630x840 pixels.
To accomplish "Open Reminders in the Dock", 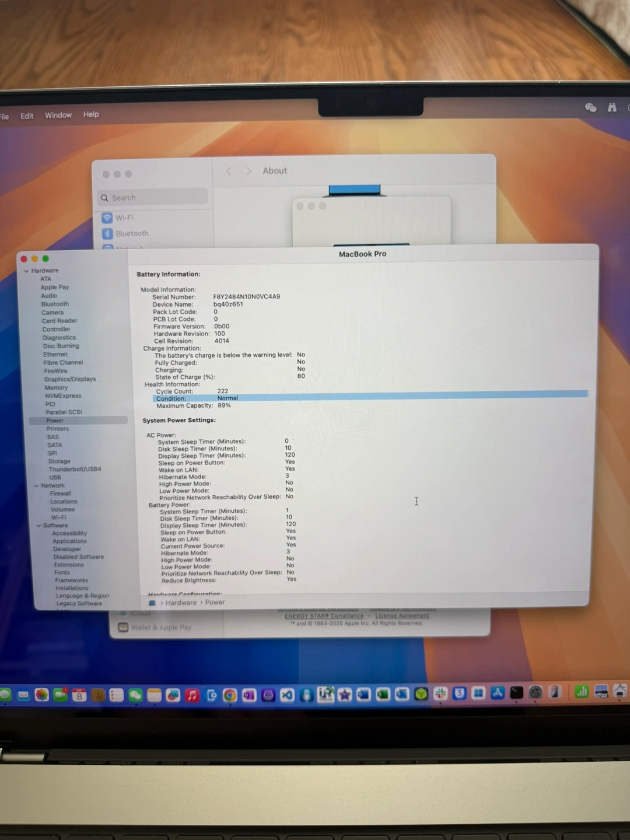I will click(x=117, y=695).
